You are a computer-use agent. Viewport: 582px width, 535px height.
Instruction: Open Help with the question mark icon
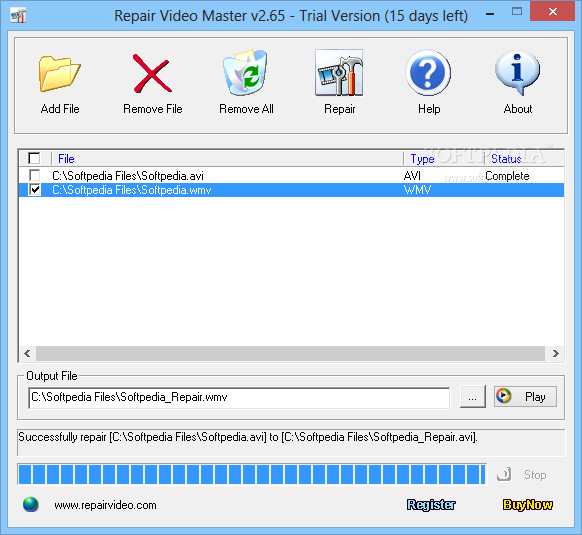coord(428,73)
